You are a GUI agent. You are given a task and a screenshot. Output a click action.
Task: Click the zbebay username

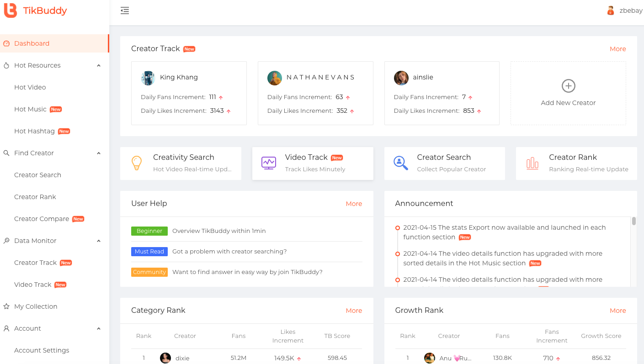631,11
